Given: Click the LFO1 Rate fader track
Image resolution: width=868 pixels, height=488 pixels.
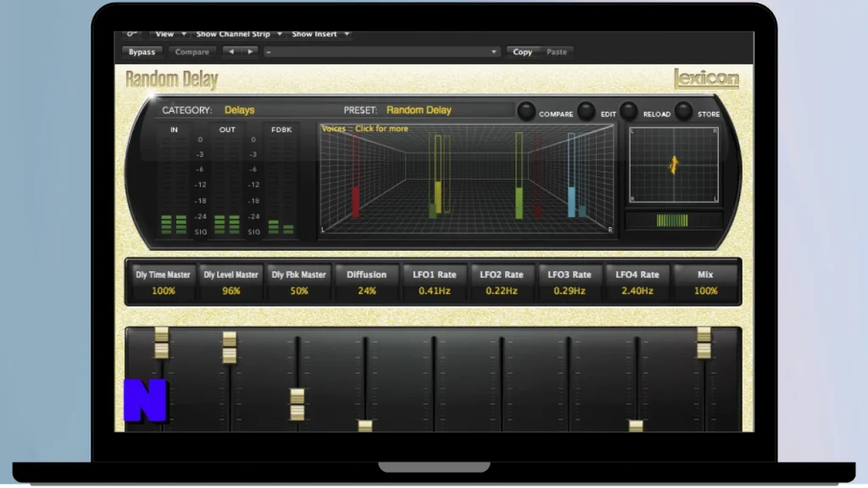Looking at the screenshot, I should click(x=433, y=384).
